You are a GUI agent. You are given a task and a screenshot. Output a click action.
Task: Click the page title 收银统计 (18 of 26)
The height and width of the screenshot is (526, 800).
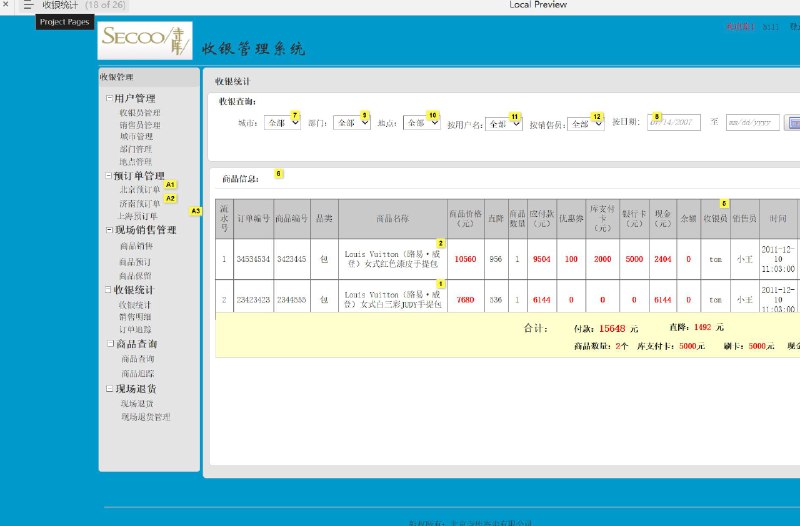click(x=84, y=5)
